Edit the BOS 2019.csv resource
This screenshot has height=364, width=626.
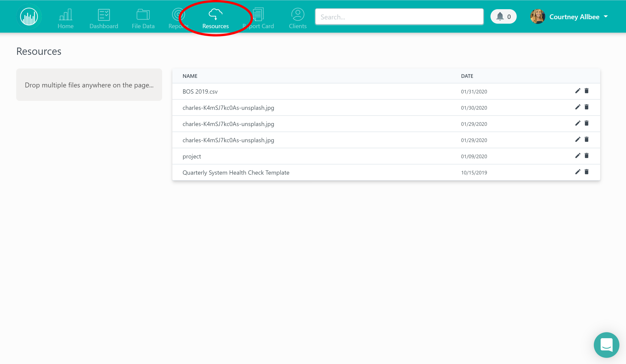click(x=578, y=91)
